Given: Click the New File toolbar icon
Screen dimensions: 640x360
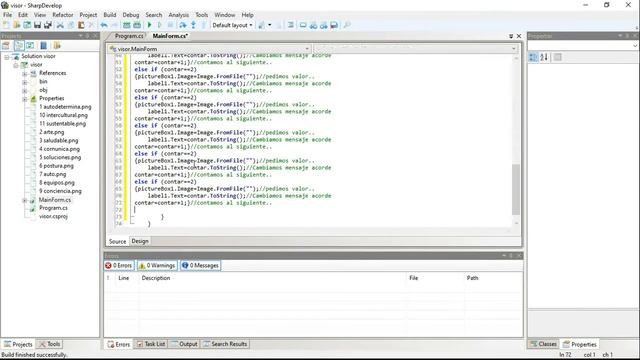Looking at the screenshot, I should pos(6,25).
